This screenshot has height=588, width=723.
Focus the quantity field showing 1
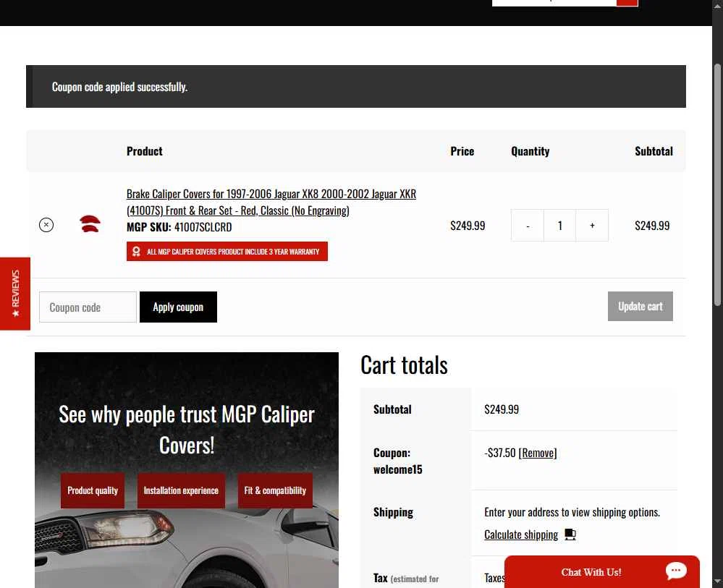(x=559, y=226)
